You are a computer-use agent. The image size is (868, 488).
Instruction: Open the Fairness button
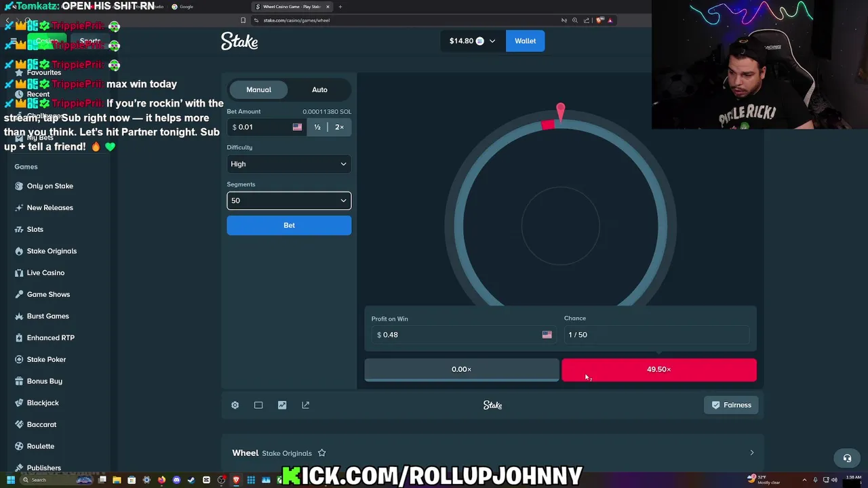tap(731, 405)
